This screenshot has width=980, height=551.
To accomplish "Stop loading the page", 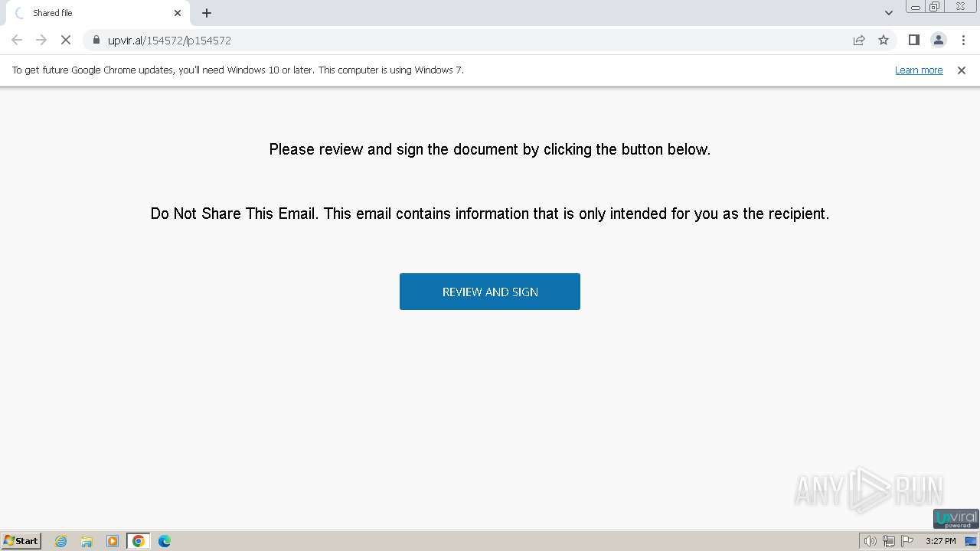I will click(x=66, y=40).
